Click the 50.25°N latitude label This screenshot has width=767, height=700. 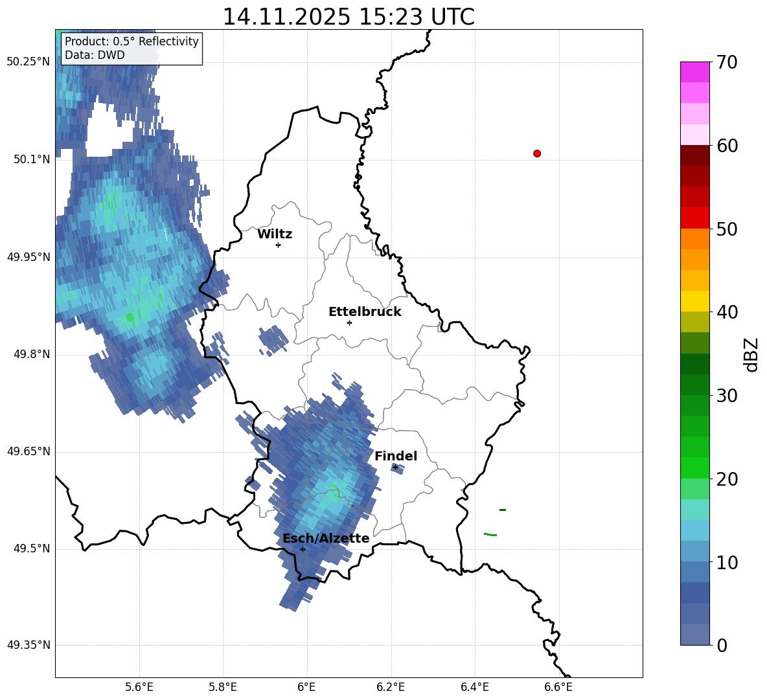click(29, 62)
